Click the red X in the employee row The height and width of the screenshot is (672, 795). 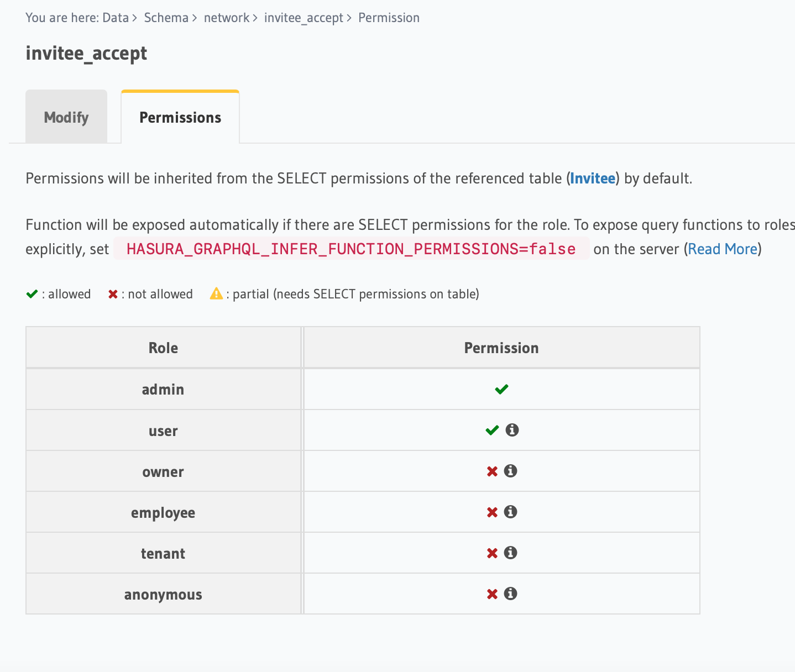(492, 512)
